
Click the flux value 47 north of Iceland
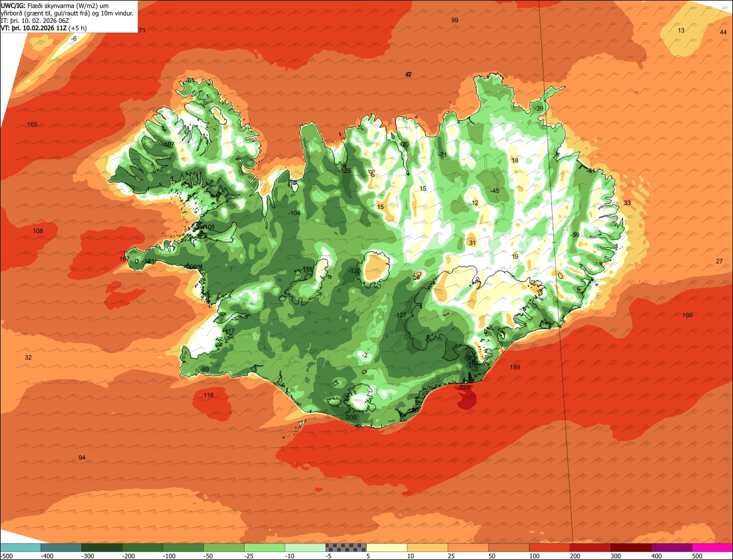[408, 74]
